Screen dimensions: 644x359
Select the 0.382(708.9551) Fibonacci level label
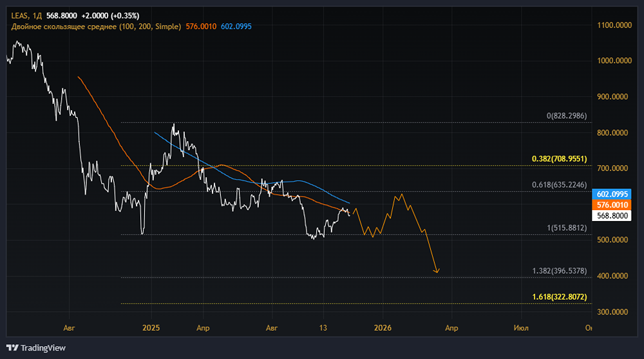click(560, 159)
